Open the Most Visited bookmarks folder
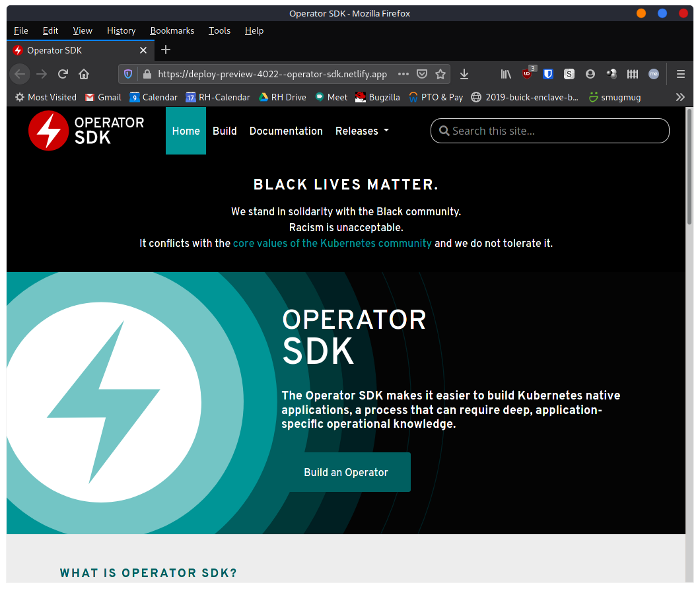Screen dimensions: 700x589 (x=46, y=97)
